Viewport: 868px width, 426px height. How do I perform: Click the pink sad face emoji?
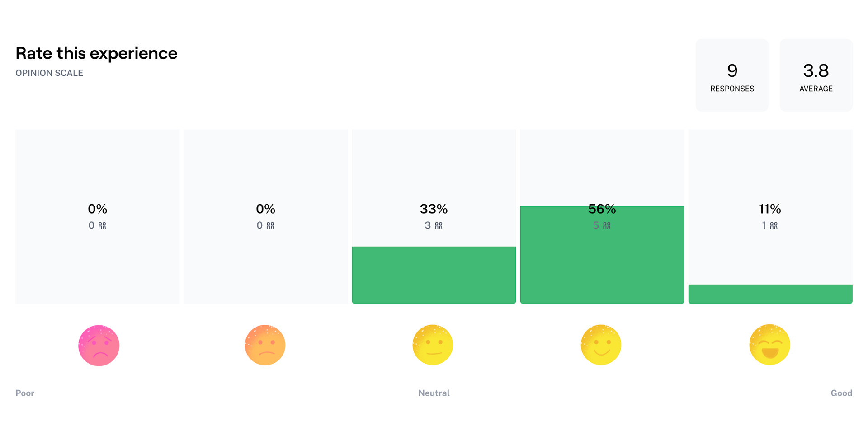(99, 346)
